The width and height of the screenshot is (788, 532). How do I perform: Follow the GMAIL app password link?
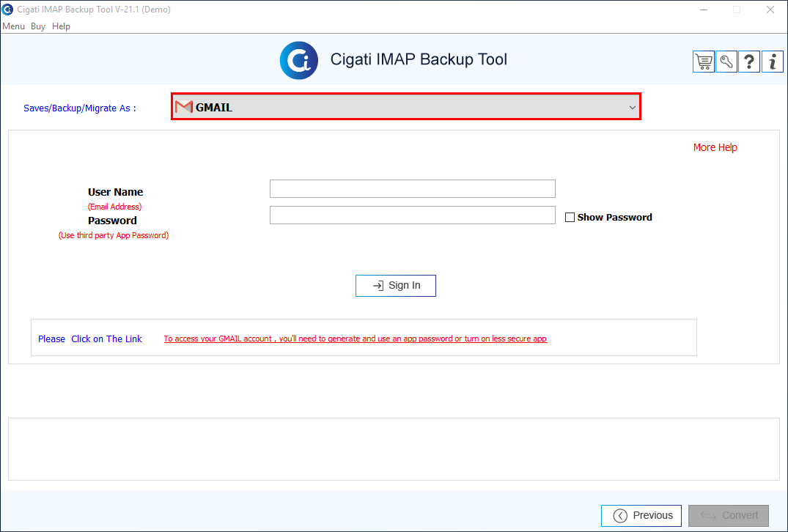(x=356, y=339)
